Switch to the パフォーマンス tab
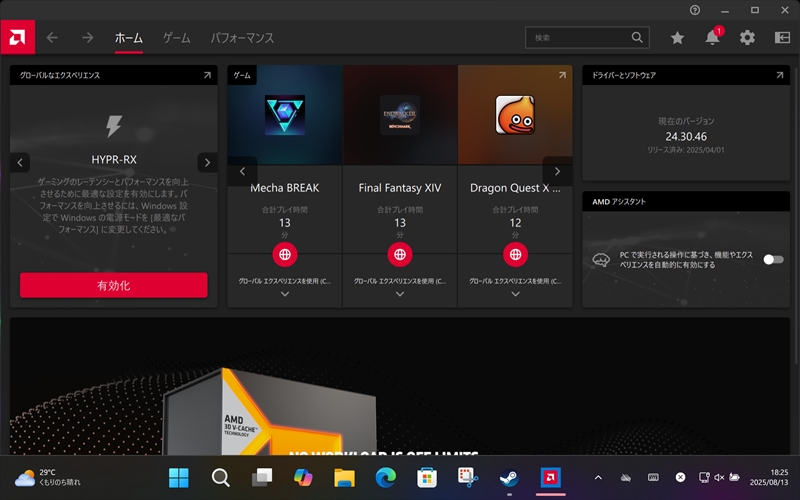The height and width of the screenshot is (500, 800). point(242,38)
